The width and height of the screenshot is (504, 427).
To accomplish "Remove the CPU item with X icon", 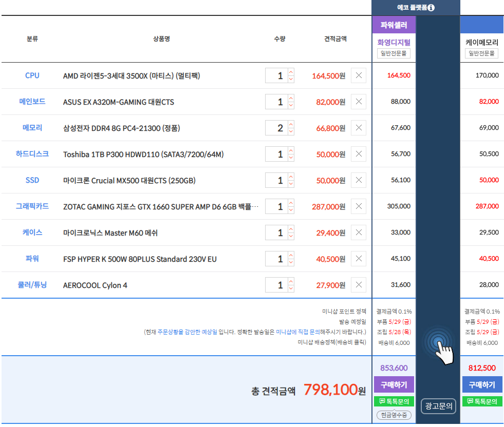I will pos(359,75).
